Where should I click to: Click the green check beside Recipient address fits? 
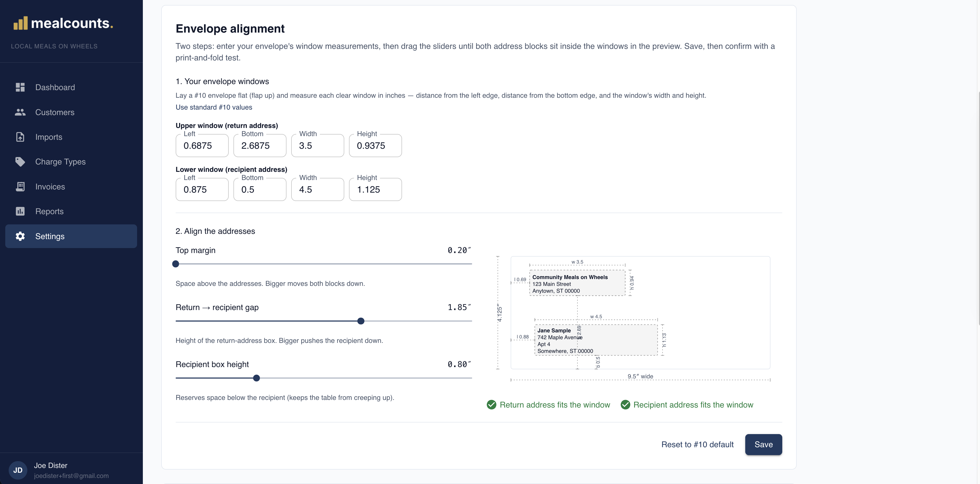[x=625, y=404]
